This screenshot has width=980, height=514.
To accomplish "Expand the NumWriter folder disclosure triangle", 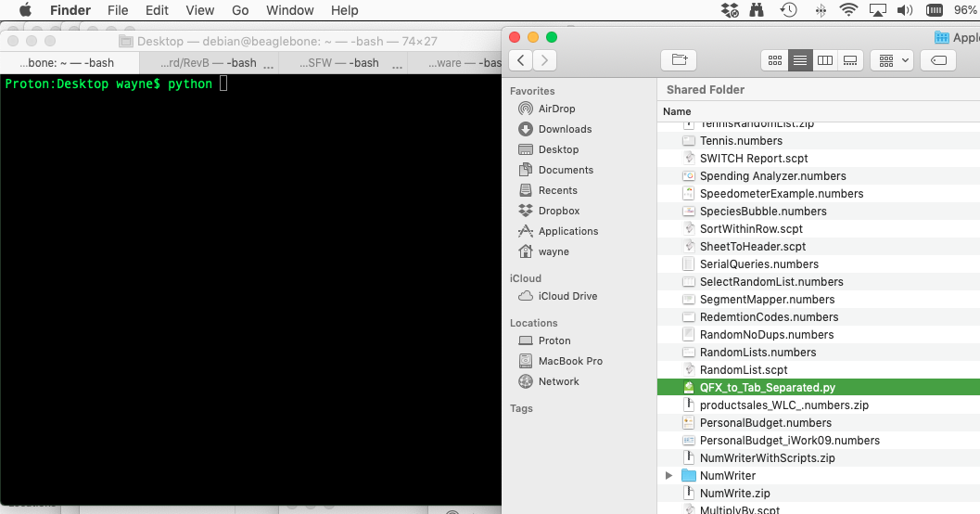I will pyautogui.click(x=668, y=476).
